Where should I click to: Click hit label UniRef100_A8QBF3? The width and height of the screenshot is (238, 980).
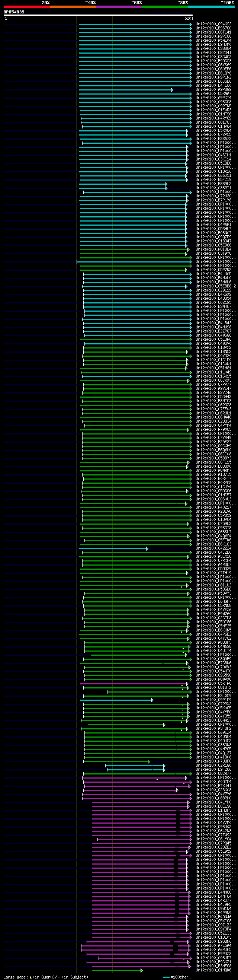[x=214, y=643]
